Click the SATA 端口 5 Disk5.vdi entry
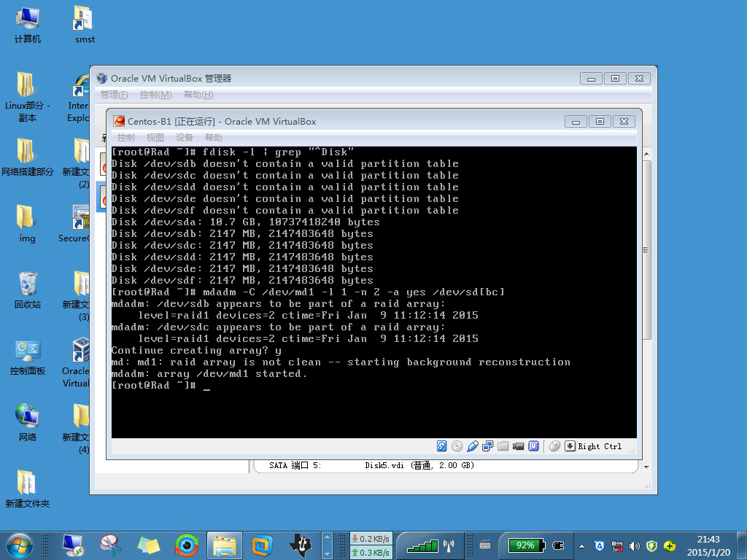Screen dimensions: 747x560 tap(371, 466)
